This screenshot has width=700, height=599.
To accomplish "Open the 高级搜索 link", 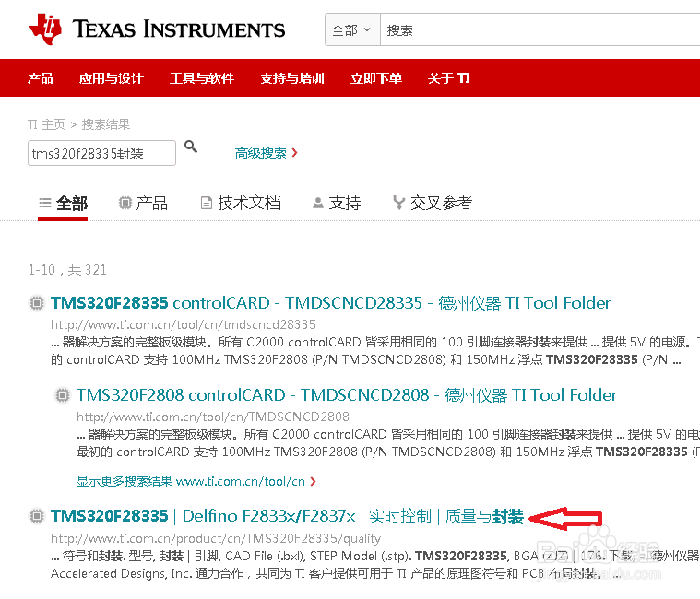I will 266,153.
